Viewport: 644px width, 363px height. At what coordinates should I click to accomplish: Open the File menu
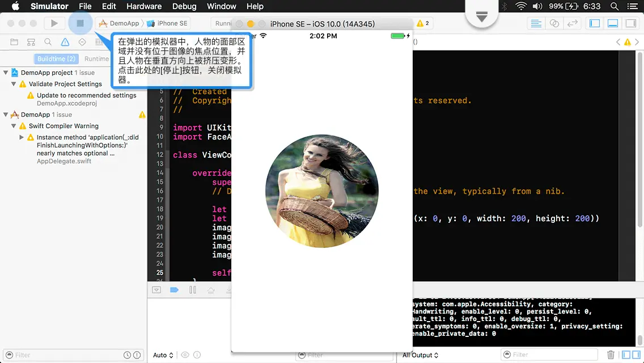[85, 6]
